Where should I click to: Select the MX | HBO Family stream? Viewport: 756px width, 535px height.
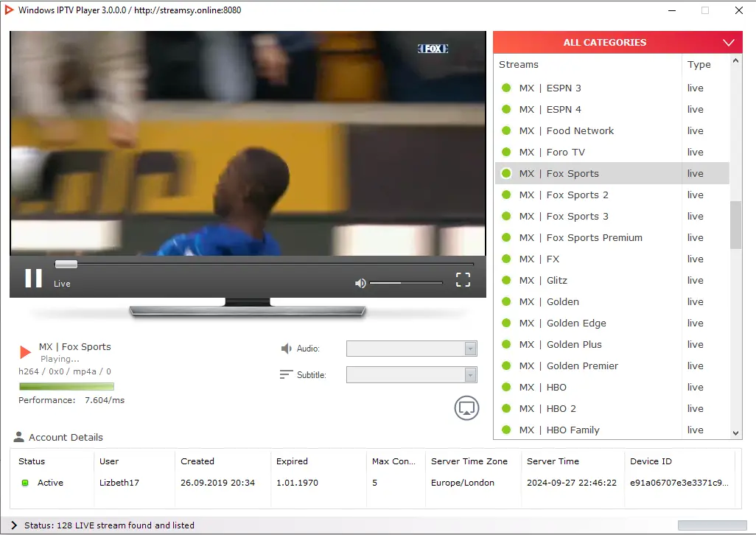[612, 429]
